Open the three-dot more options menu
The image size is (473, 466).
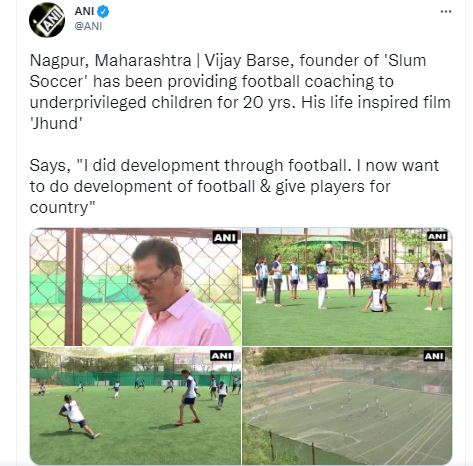point(446,12)
